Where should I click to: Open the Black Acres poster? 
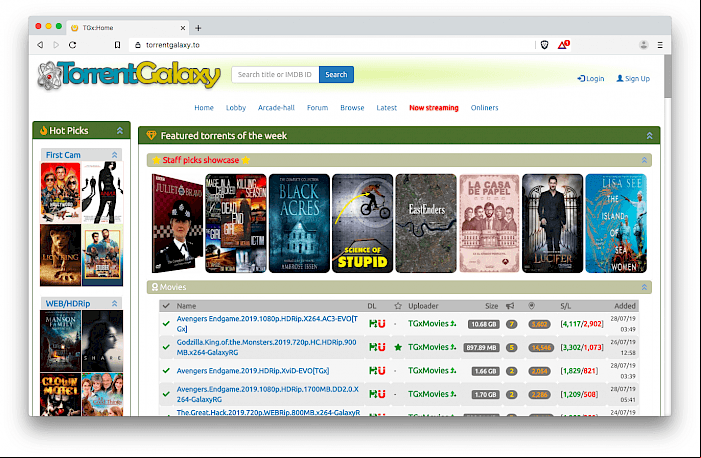point(299,223)
